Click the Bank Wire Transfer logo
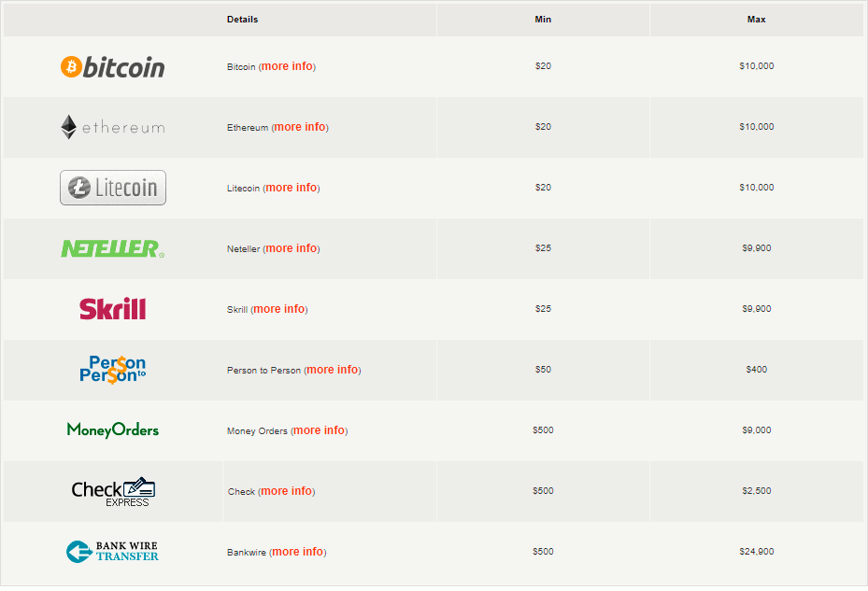Image resolution: width=868 pixels, height=591 pixels. point(112,552)
